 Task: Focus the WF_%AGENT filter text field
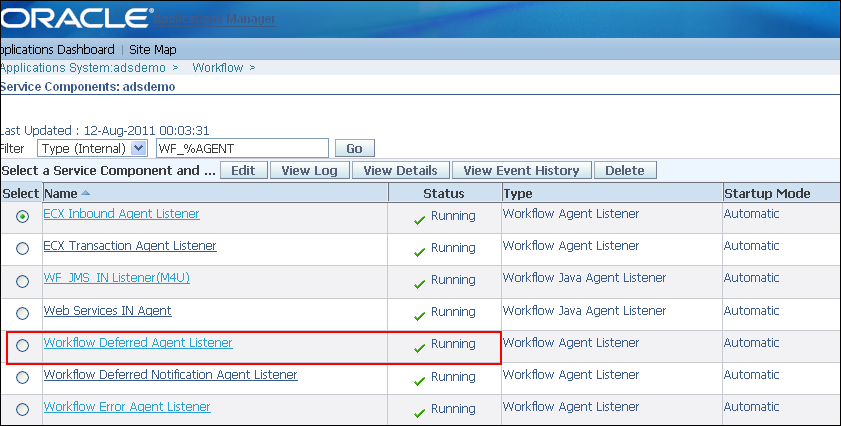242,148
